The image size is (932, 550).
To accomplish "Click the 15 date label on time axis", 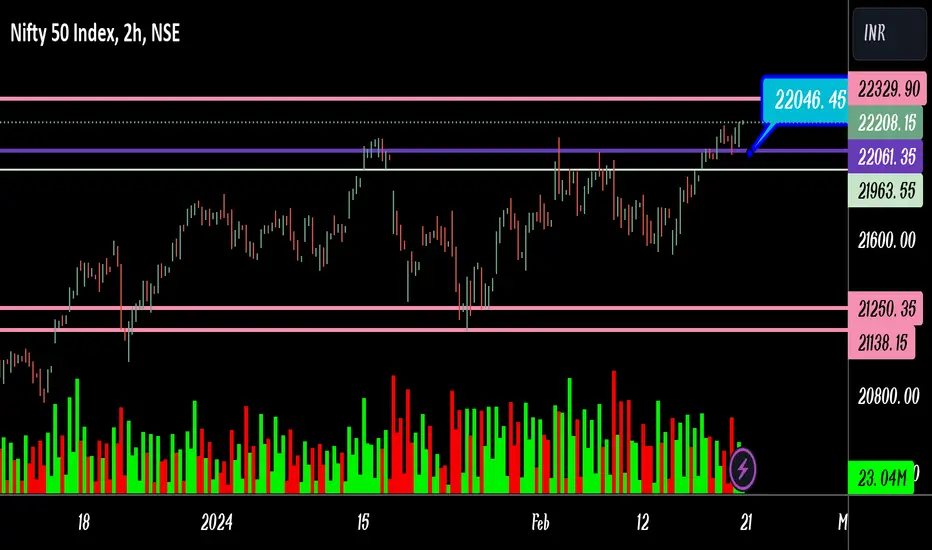I will [363, 523].
